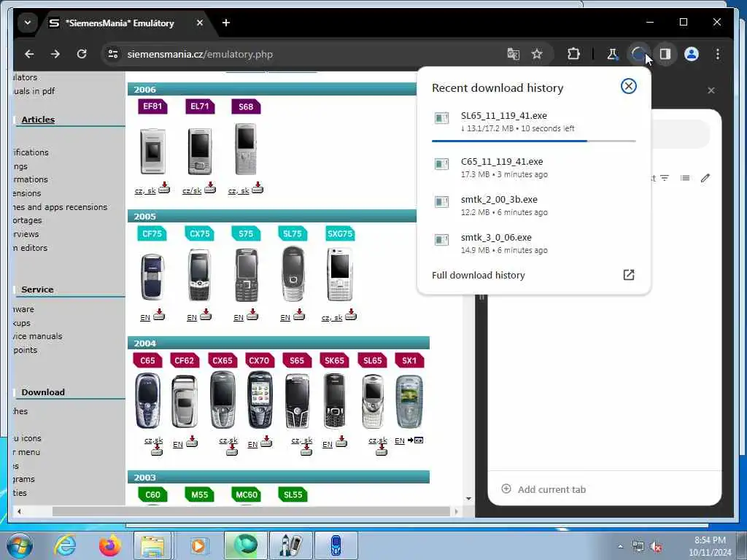
Task: Click the CX70 phone image
Action: (260, 400)
